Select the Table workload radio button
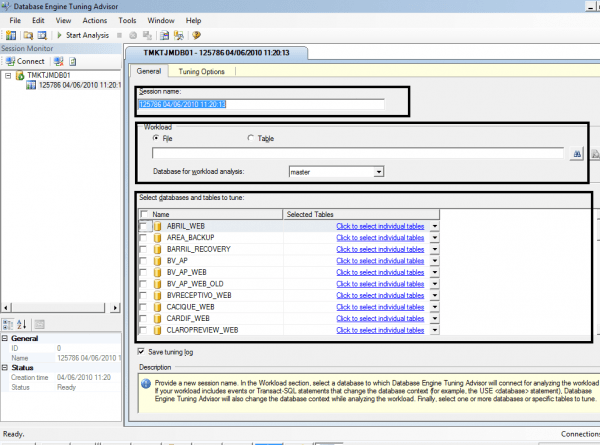 click(x=251, y=138)
